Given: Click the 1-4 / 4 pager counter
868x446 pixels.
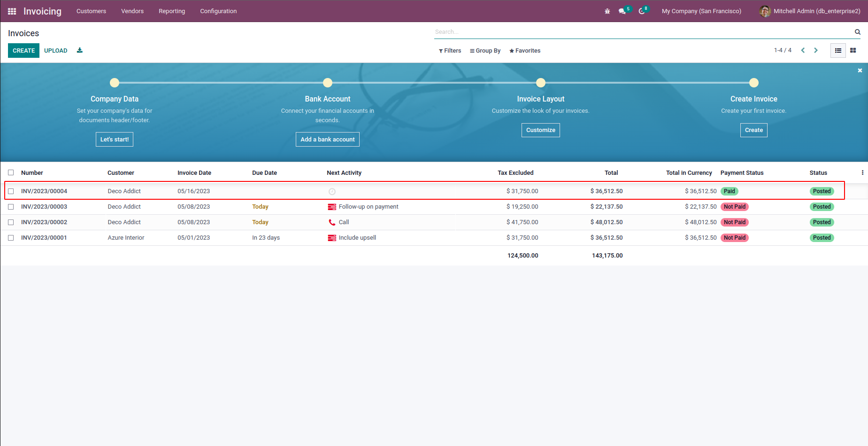Looking at the screenshot, I should [783, 50].
